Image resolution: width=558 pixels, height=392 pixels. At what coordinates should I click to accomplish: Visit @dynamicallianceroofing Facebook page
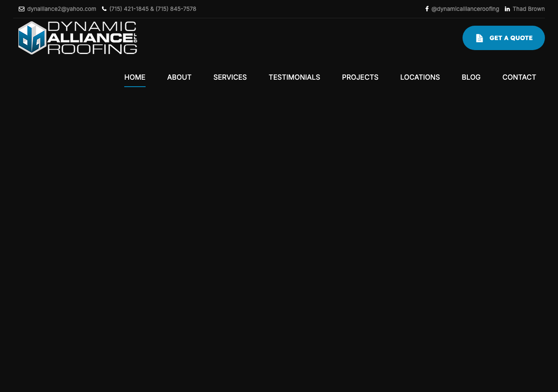click(465, 9)
